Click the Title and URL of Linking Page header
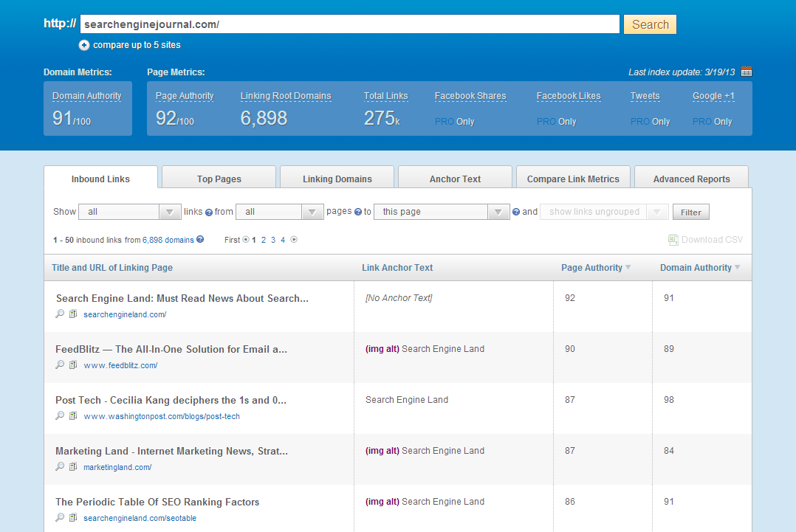Screen dimensions: 796x532 point(112,268)
